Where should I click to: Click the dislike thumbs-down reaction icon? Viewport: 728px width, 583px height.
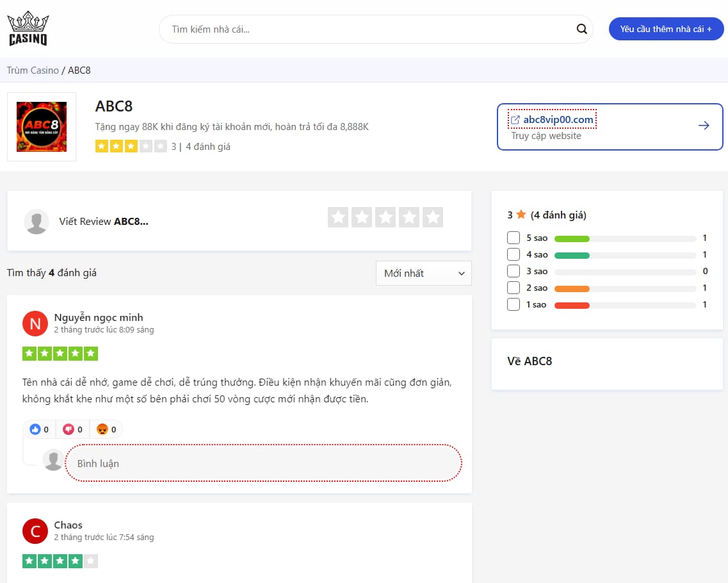(x=69, y=429)
